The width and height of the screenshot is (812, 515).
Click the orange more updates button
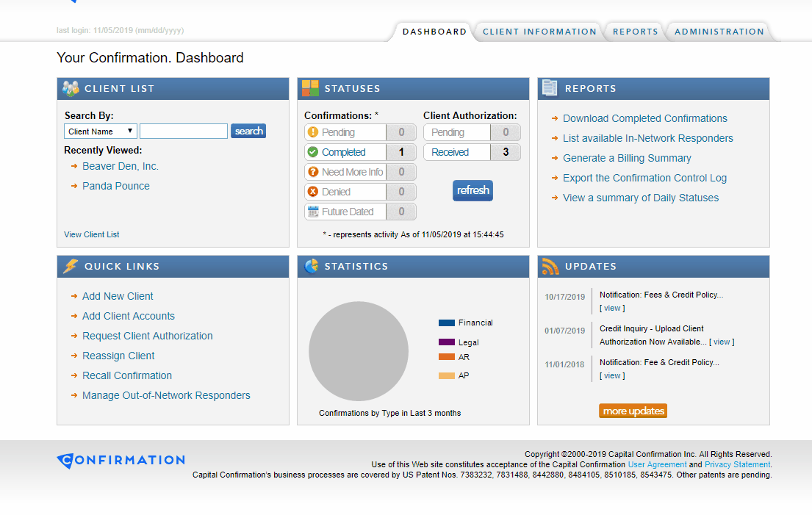[633, 411]
